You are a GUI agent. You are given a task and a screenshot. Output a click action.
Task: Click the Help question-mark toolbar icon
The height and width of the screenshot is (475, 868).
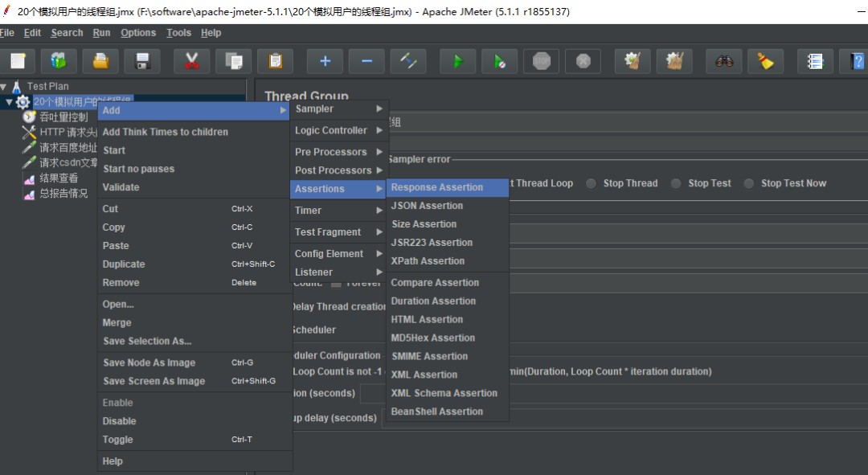856,61
